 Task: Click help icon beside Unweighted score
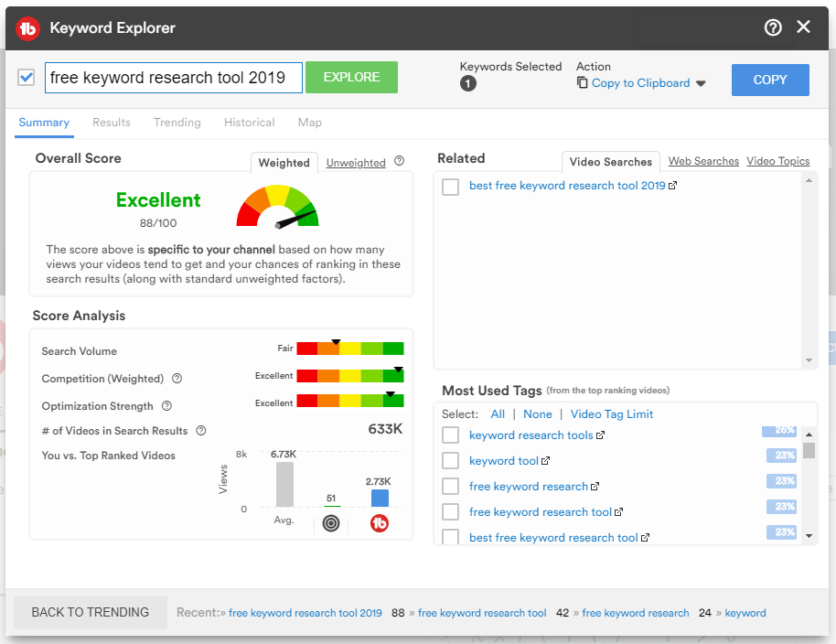(x=399, y=162)
